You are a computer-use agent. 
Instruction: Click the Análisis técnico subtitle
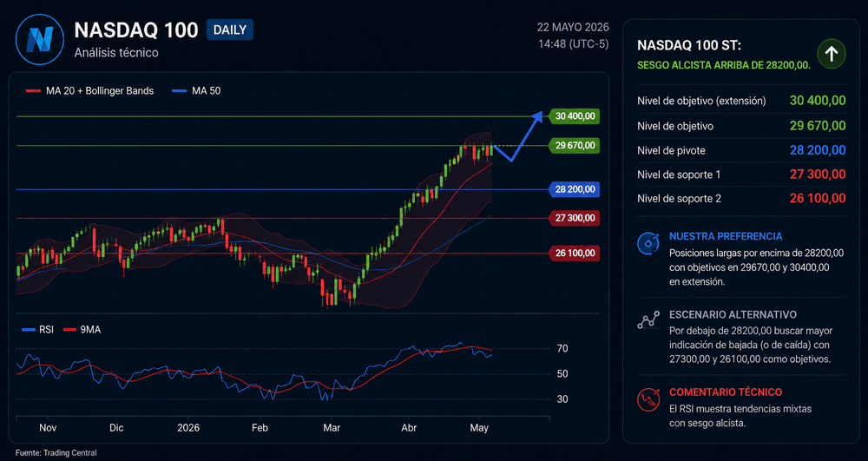[116, 53]
